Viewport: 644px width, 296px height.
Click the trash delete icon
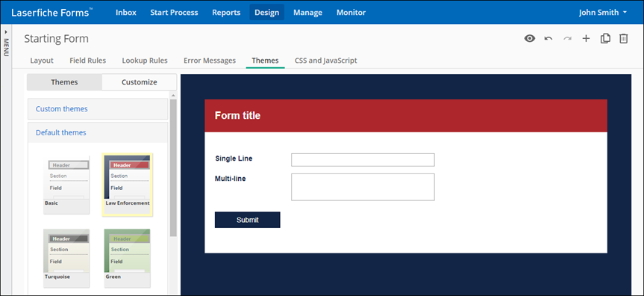[x=623, y=39]
